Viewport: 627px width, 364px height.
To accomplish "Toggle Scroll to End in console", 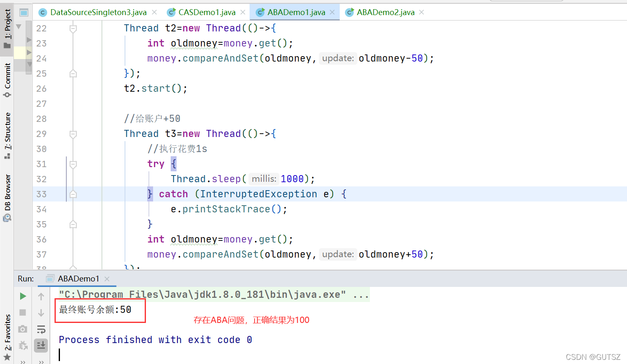I will 41,345.
